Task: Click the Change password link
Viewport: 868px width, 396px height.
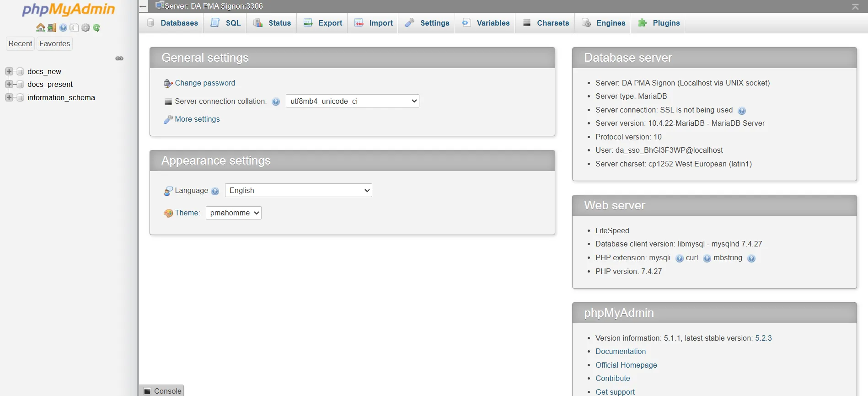Action: pyautogui.click(x=205, y=83)
